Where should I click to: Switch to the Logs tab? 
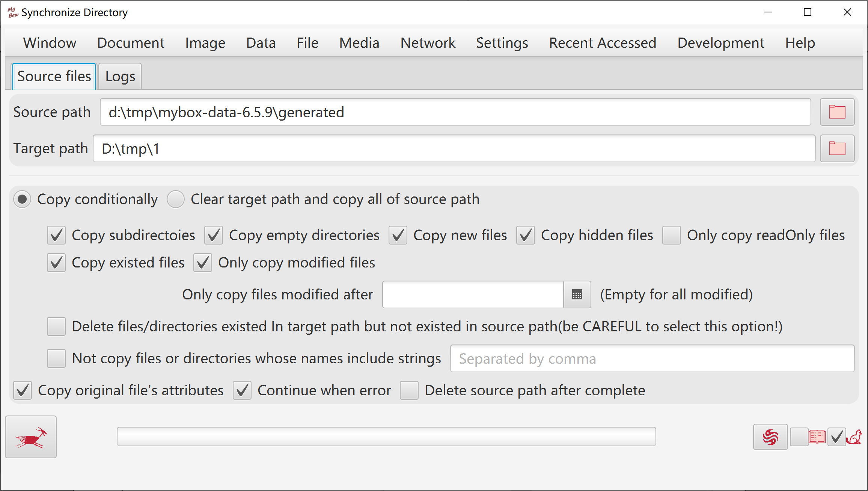tap(120, 76)
